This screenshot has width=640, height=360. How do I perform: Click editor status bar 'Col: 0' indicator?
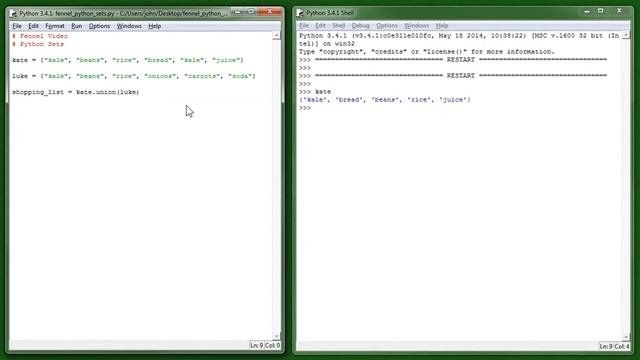272,345
